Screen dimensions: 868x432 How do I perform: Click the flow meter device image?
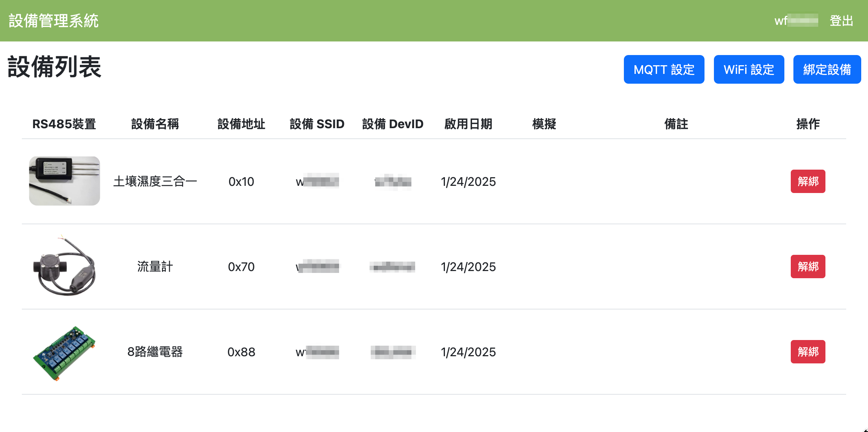click(x=64, y=266)
